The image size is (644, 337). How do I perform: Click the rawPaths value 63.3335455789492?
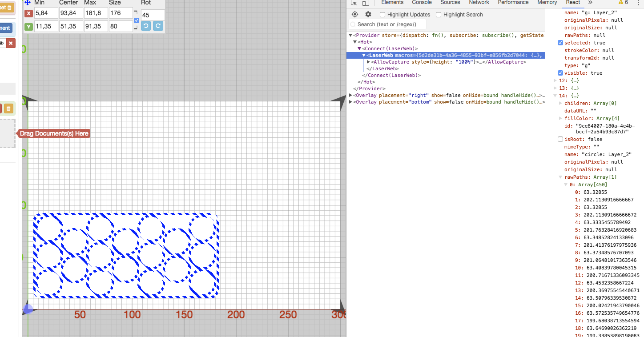pos(607,222)
